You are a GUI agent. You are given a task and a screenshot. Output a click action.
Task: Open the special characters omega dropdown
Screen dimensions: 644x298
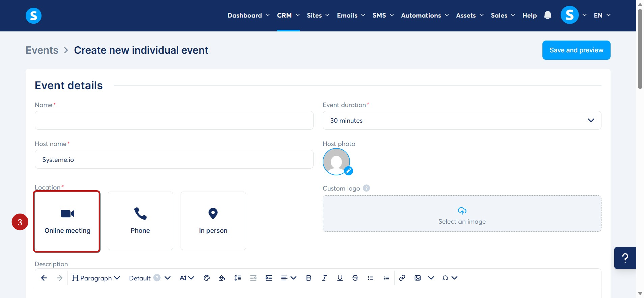click(450, 278)
